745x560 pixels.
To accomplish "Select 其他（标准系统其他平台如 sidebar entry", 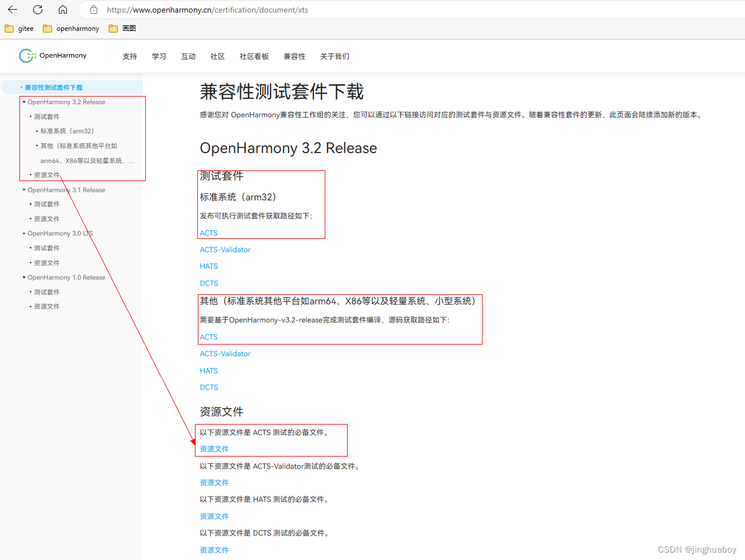I will click(79, 146).
